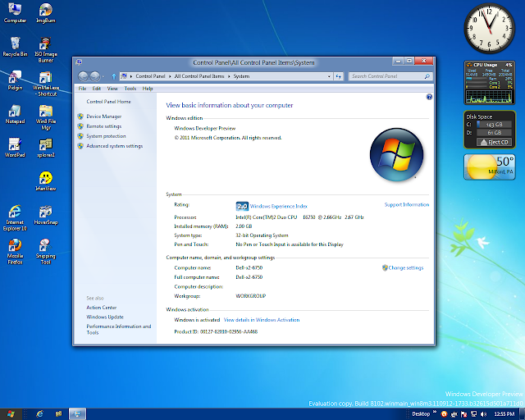Select the Snipping Tool desktop icon

click(46, 252)
